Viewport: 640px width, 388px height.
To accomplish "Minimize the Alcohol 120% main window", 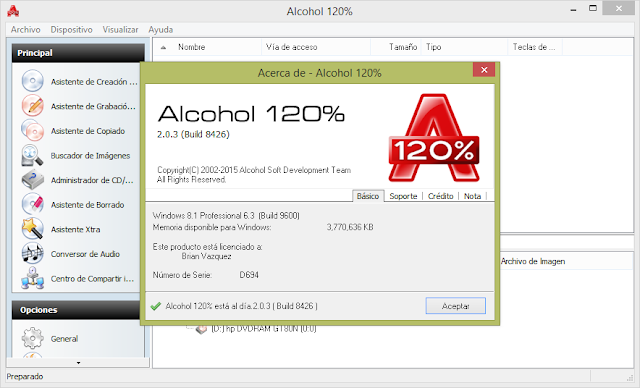I will [573, 9].
